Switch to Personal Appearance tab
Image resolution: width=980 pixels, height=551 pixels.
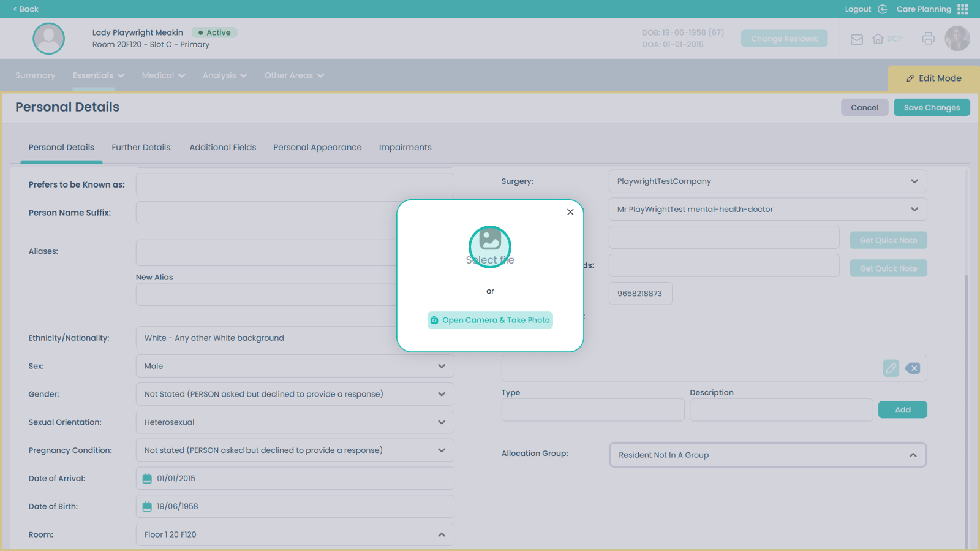(x=317, y=148)
